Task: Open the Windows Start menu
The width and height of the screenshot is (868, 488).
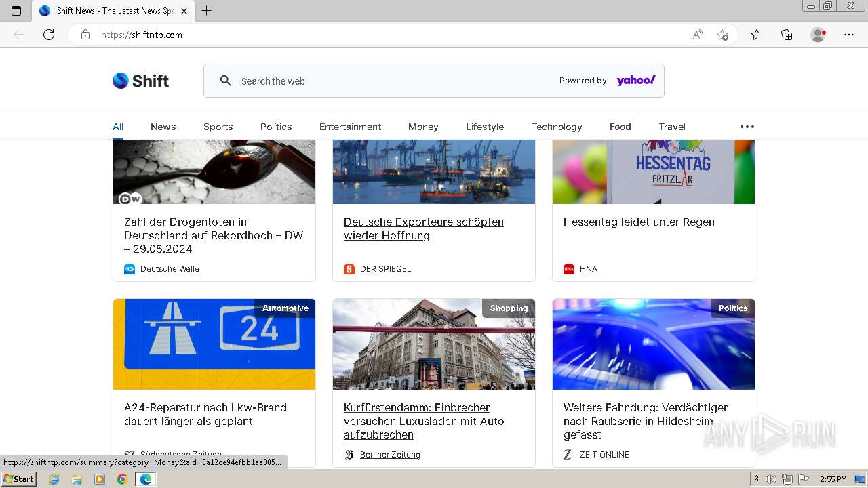Action: (x=18, y=479)
